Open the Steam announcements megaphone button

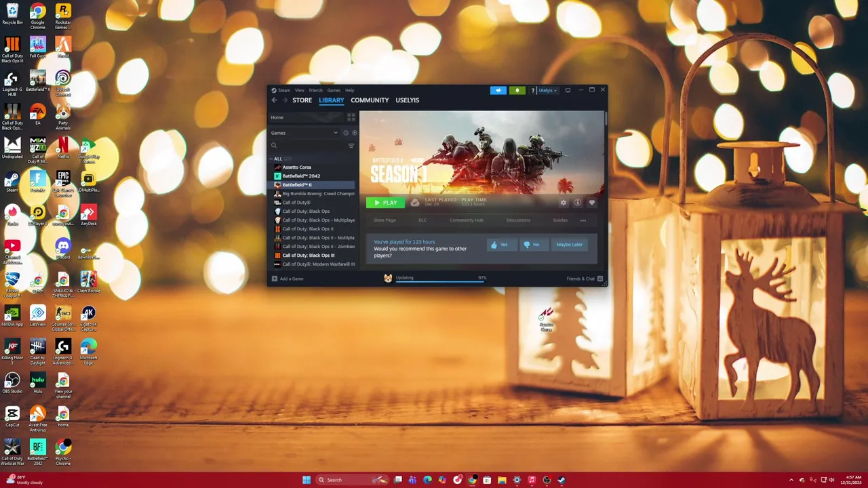coord(498,90)
